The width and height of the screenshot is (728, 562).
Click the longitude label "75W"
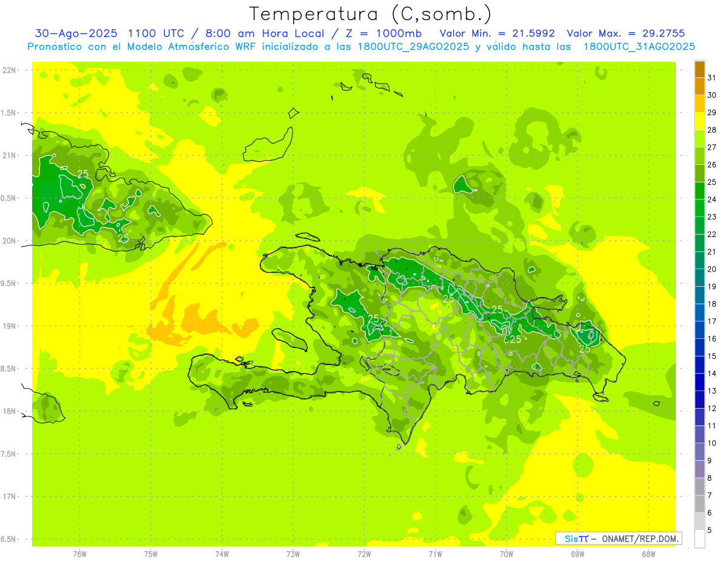[x=151, y=554]
